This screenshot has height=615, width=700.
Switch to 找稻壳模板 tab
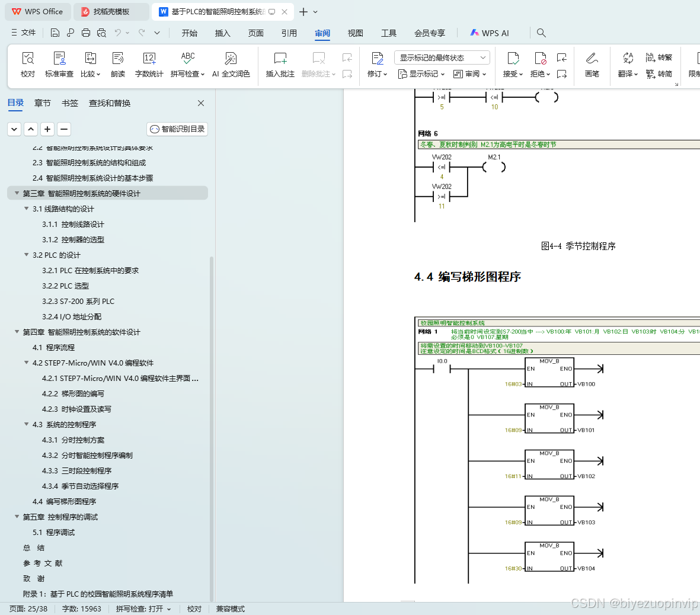click(x=111, y=12)
